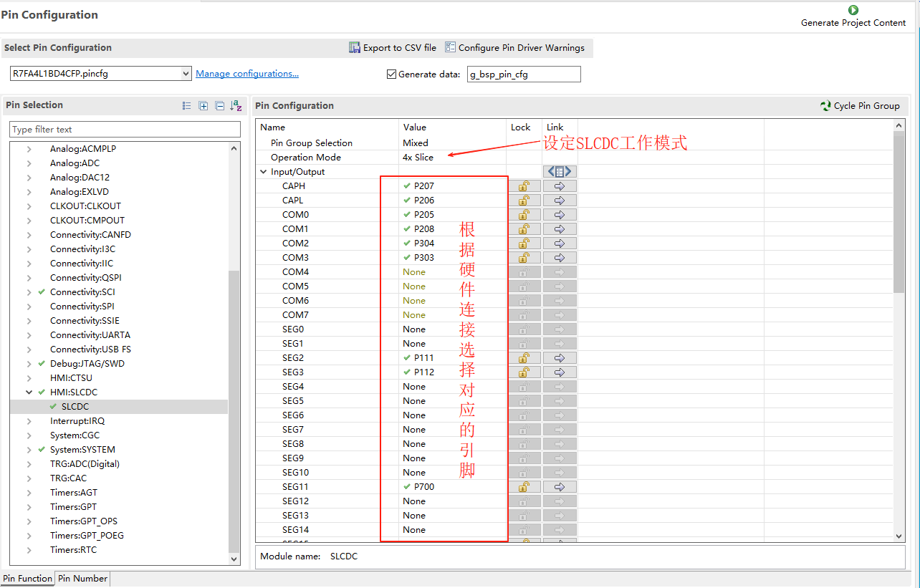This screenshot has height=588, width=920.
Task: Click the g_bsp_pin_cfg data field
Action: (x=524, y=74)
